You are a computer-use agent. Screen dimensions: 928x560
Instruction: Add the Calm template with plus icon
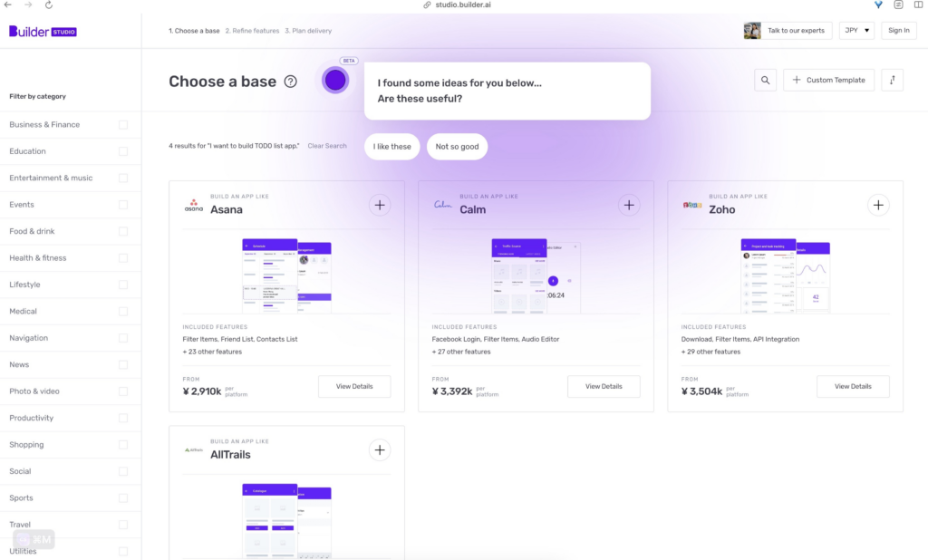click(x=629, y=206)
